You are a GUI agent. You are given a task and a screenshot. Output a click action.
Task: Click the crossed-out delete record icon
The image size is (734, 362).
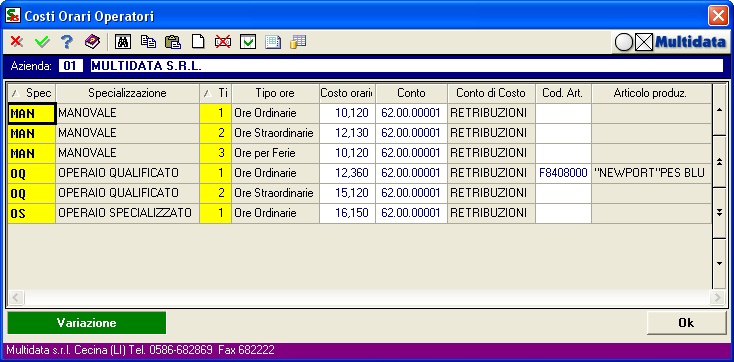pos(223,42)
